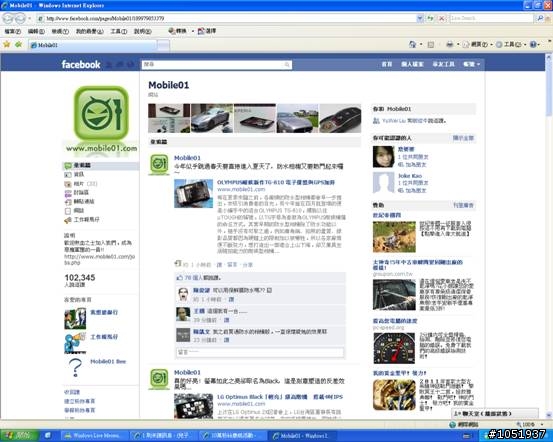Expand the Page menu in IE toolbar
Screen dimensions: 553x442
pos(477,44)
